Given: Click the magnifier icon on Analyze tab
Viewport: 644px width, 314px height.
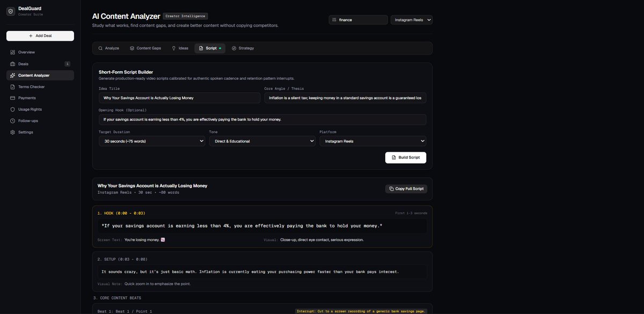Looking at the screenshot, I should (100, 48).
